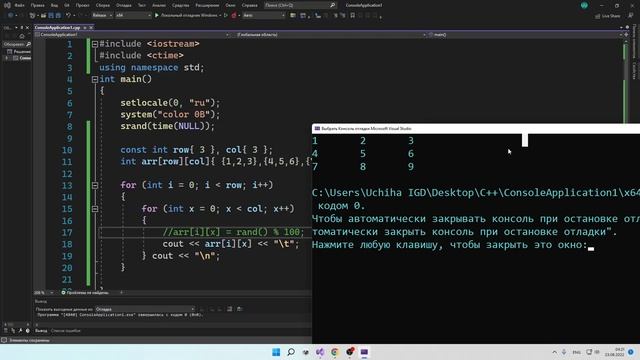Viewport: 640px width, 360px height.
Task: Click the feedback icon beside Live Share
Action: tap(631, 16)
